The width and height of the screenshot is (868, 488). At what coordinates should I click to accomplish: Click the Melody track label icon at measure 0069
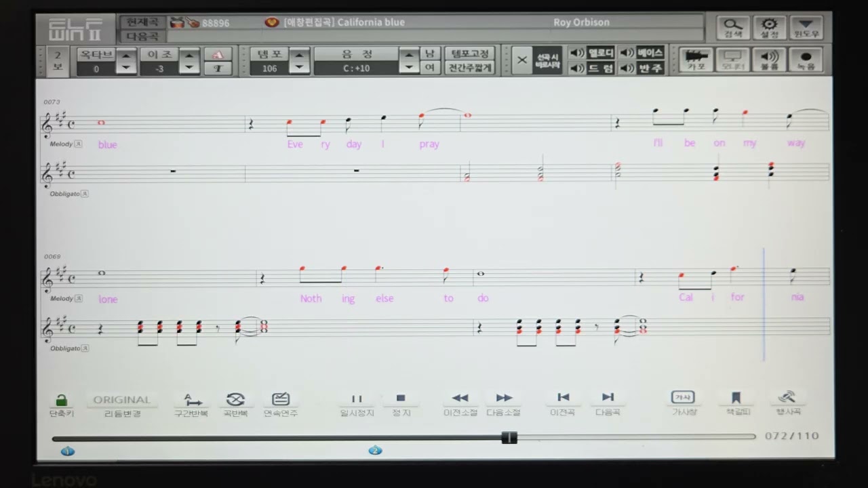[x=78, y=298]
